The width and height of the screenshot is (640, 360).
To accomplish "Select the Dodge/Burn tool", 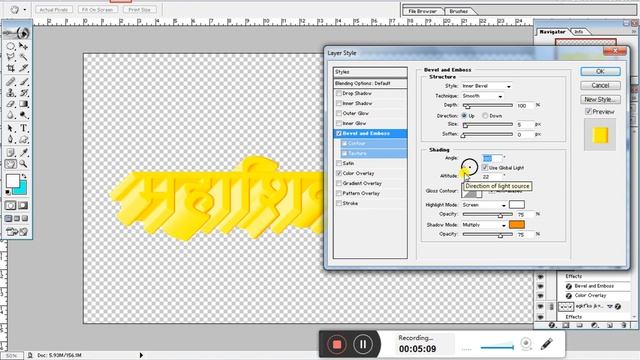I will pos(23,115).
